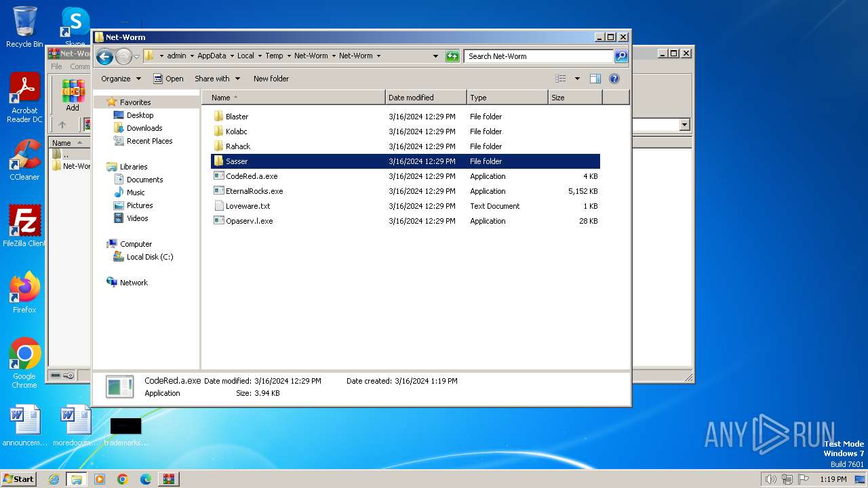
Task: Select the Opaserv.l.exe file
Action: coord(249,221)
